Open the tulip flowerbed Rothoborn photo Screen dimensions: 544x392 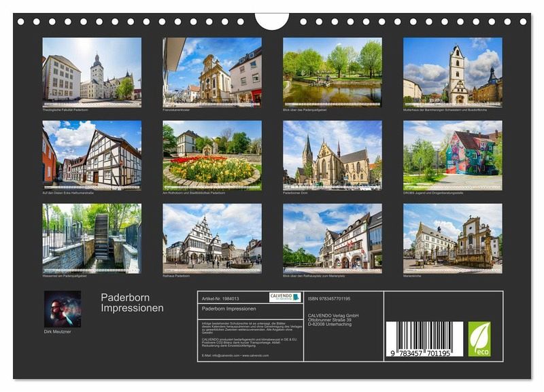click(212, 156)
